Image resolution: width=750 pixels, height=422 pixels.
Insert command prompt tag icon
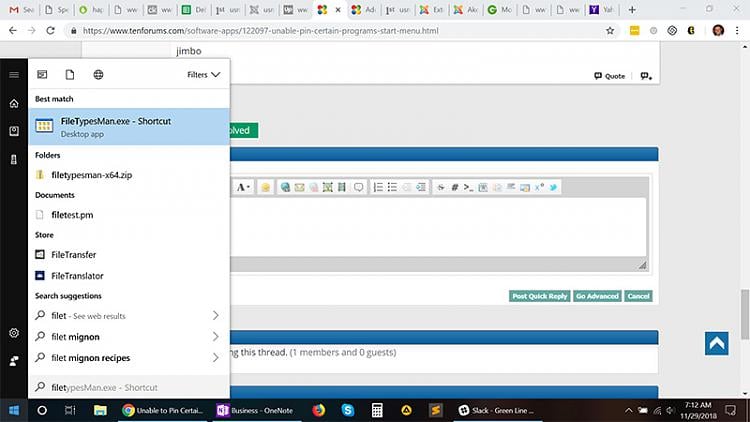click(468, 187)
